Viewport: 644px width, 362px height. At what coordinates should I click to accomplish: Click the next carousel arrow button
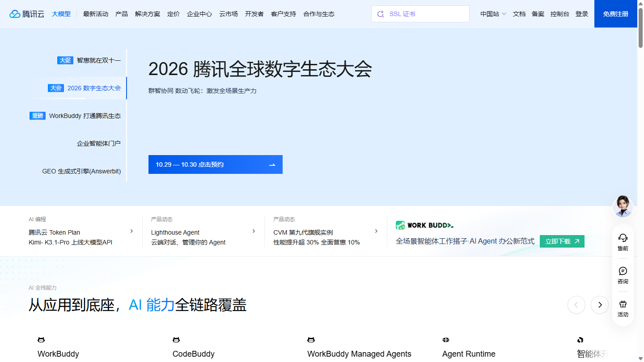coord(600,305)
